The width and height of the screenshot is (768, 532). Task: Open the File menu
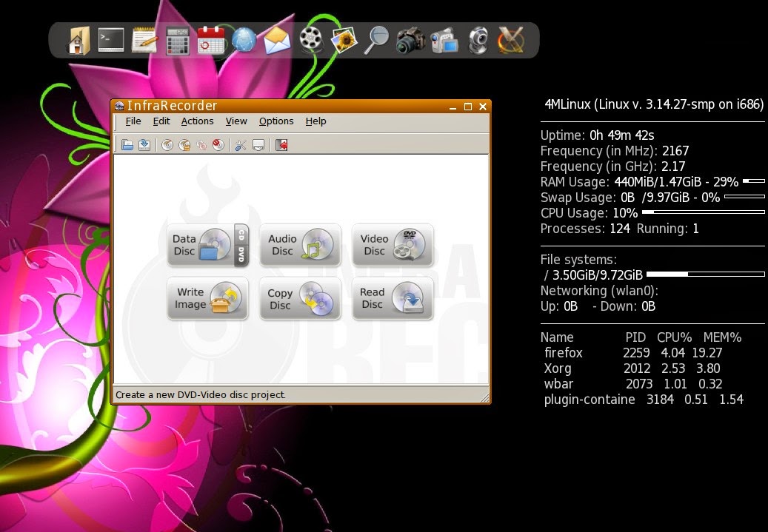pyautogui.click(x=133, y=121)
